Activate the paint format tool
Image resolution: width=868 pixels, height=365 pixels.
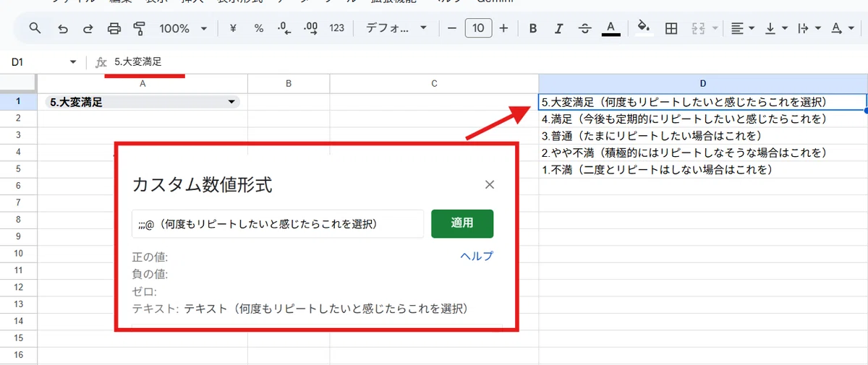tap(140, 29)
